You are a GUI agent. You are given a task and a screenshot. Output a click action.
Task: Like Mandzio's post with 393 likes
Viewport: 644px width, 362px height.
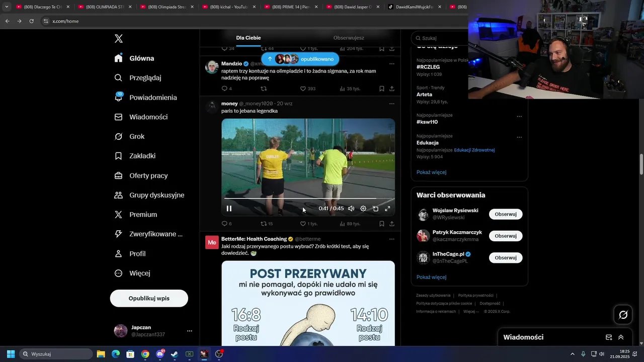pyautogui.click(x=307, y=88)
